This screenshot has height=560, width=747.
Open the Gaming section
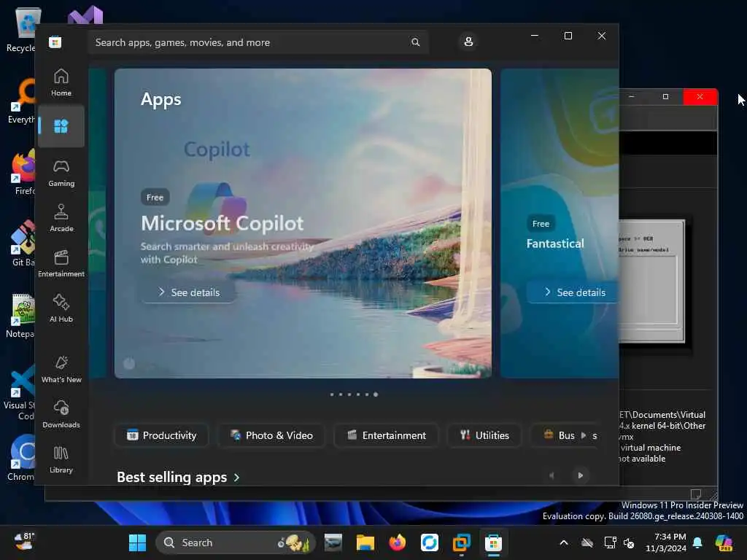click(x=61, y=173)
